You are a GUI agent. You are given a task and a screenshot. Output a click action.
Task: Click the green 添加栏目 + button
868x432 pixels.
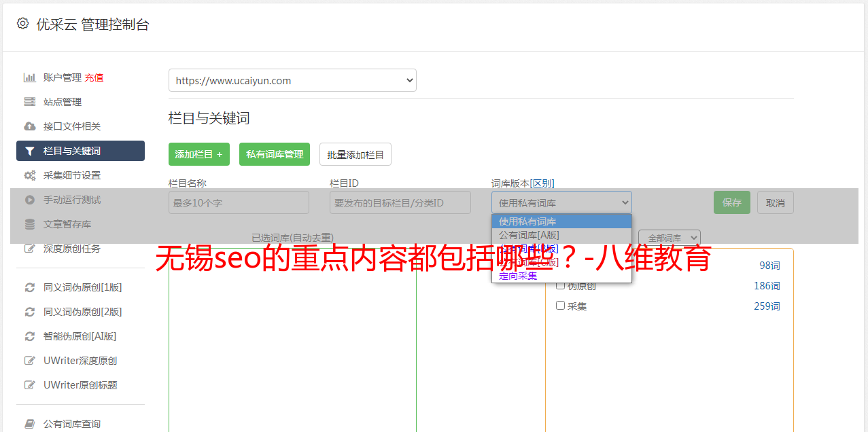pos(199,154)
